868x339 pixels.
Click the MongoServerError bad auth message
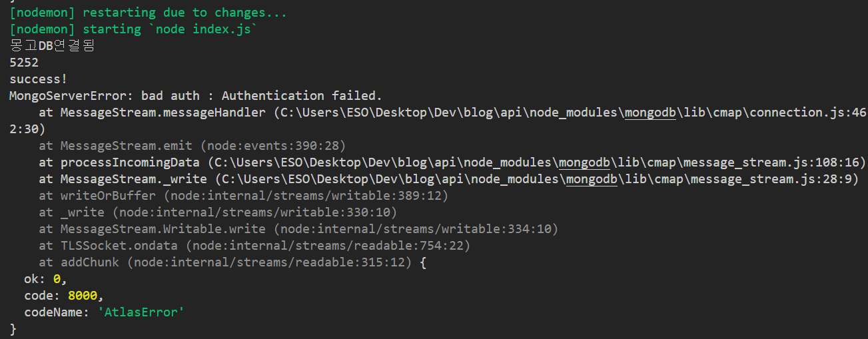tap(196, 96)
